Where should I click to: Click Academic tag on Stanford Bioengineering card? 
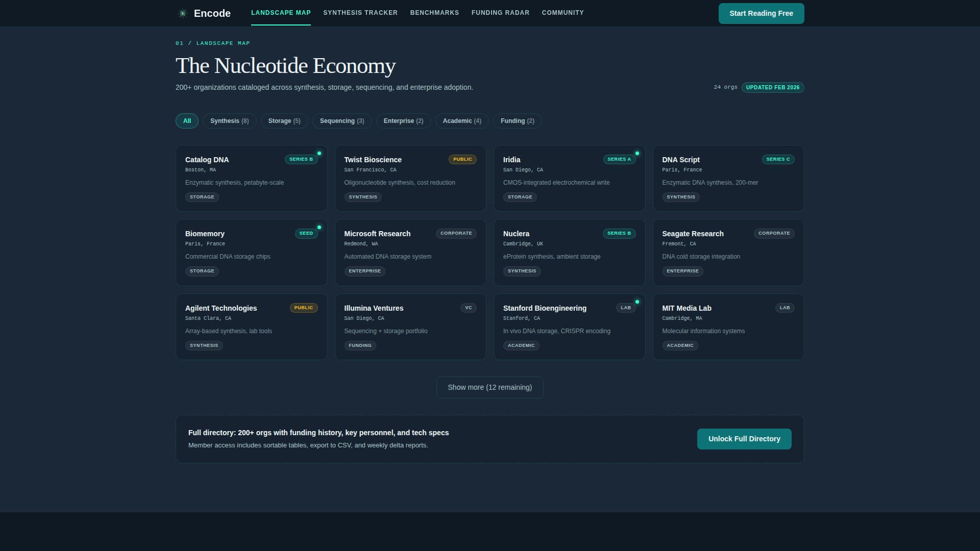(x=521, y=346)
